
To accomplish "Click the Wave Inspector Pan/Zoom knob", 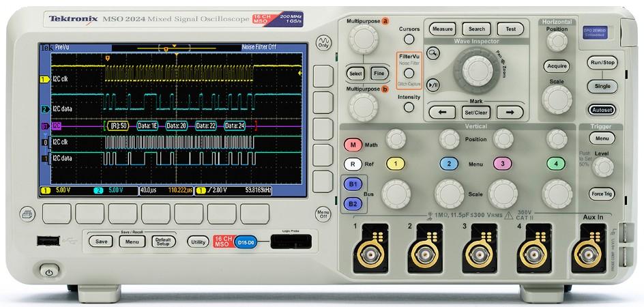I will click(478, 71).
